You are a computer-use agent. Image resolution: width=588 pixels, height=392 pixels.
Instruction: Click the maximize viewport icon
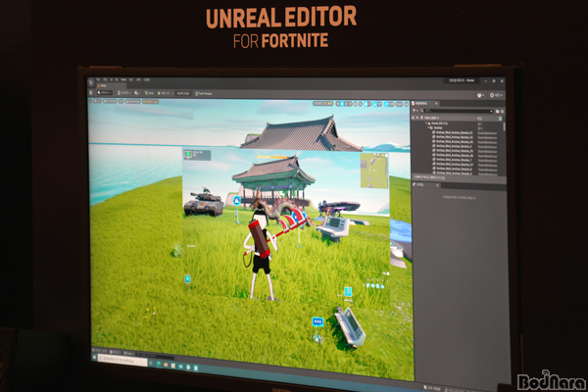pyautogui.click(x=407, y=104)
